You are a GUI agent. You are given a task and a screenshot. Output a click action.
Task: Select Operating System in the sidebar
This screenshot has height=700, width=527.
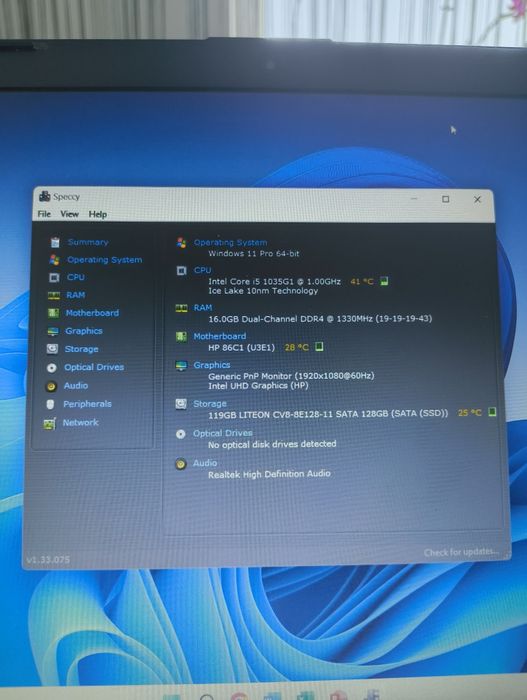[x=105, y=259]
